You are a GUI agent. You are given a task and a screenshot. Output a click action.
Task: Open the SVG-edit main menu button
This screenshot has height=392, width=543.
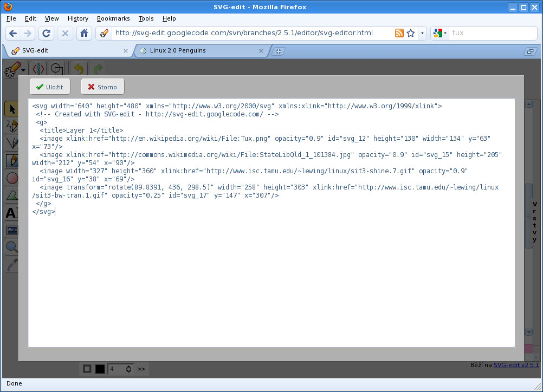point(15,69)
